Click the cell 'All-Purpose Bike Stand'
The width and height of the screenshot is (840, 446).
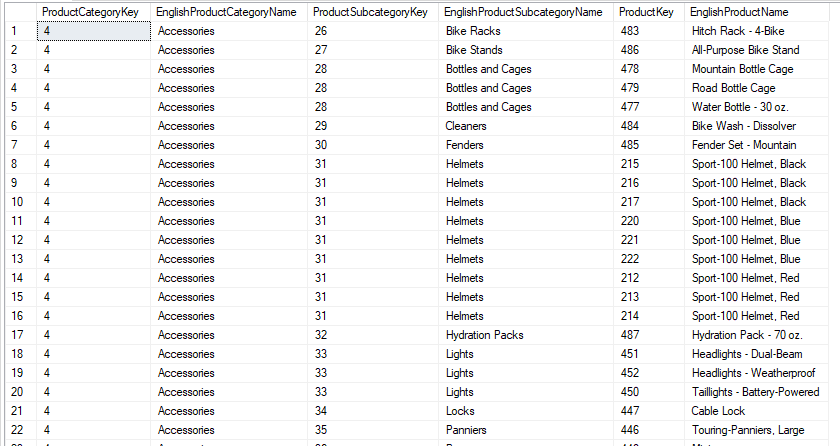pos(756,50)
